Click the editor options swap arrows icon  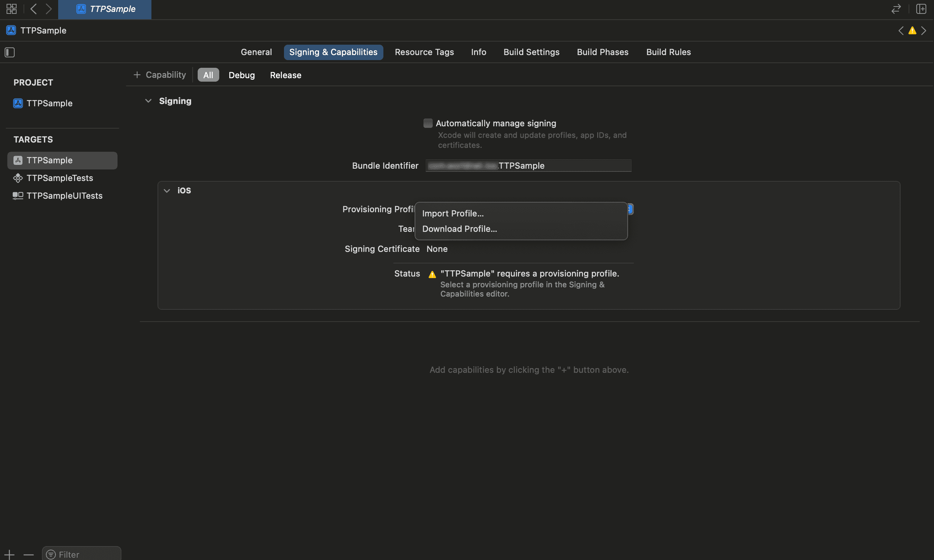click(x=896, y=9)
